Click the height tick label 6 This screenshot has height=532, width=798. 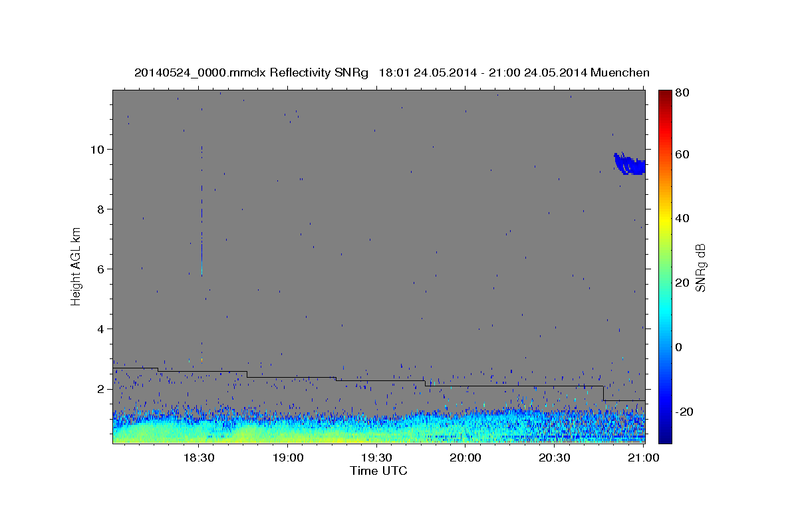(102, 269)
